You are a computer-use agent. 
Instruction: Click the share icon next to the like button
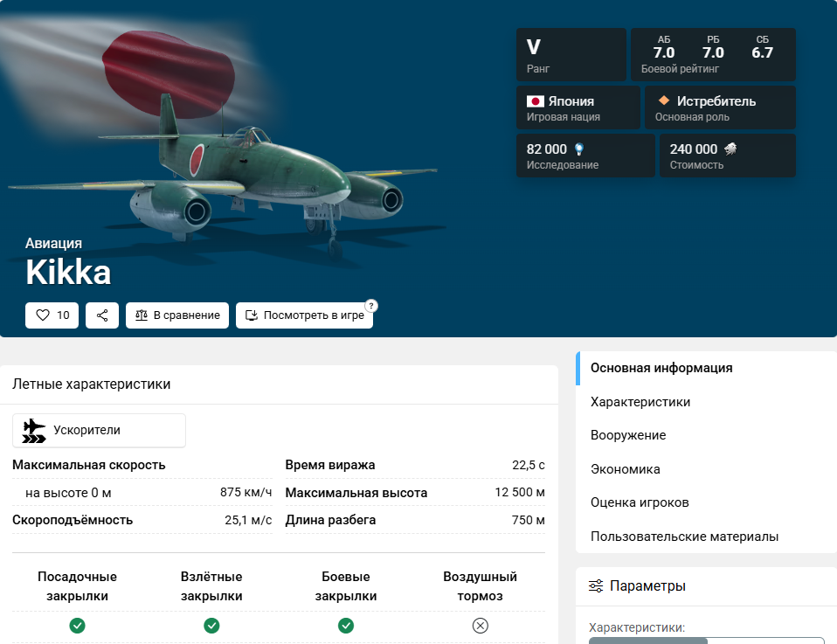coord(102,315)
